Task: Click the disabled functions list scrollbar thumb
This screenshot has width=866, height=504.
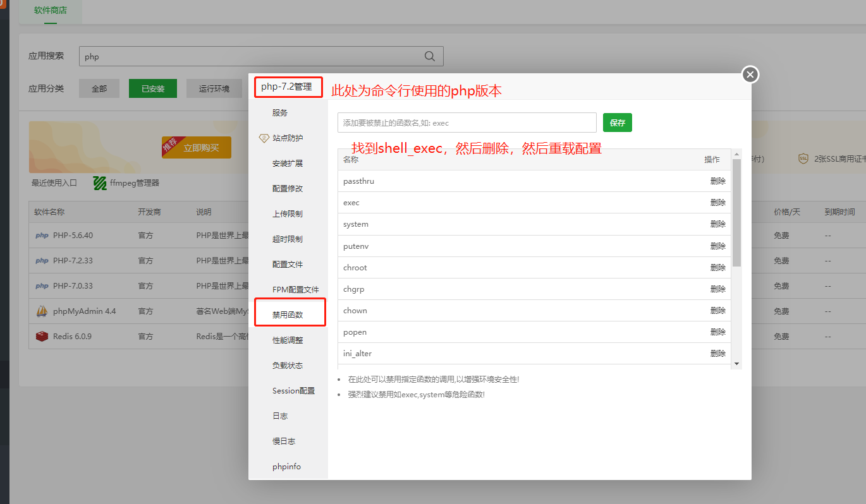Action: click(736, 212)
